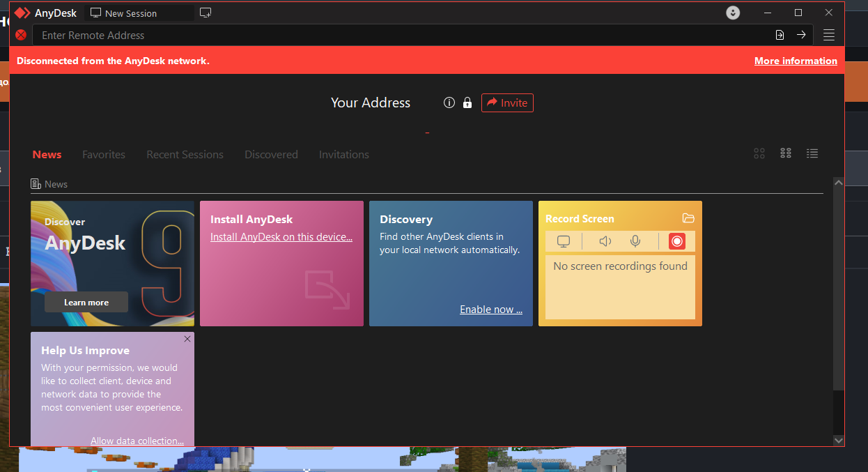Click the scrollbar down arrow
868x472 pixels.
pos(839,440)
